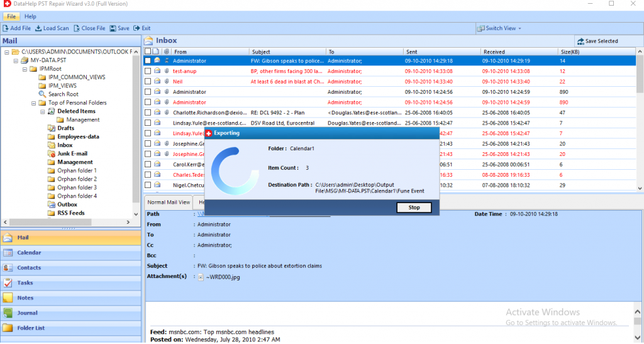Open the File menu
The height and width of the screenshot is (344, 644).
click(x=11, y=16)
